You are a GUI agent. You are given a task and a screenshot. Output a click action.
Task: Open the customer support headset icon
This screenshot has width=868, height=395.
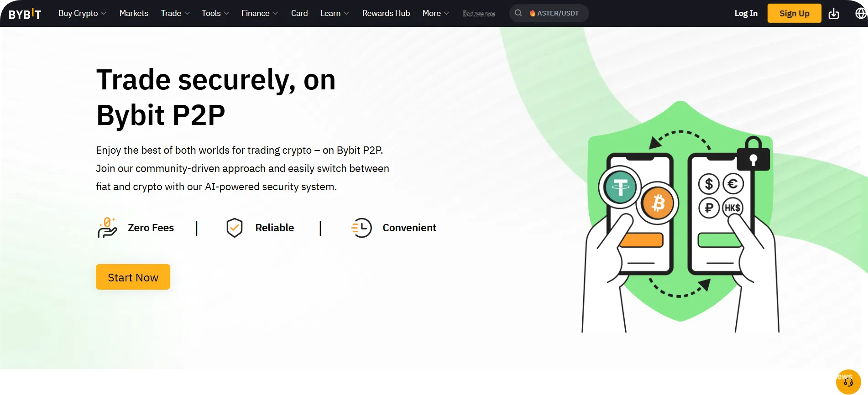[x=848, y=382]
